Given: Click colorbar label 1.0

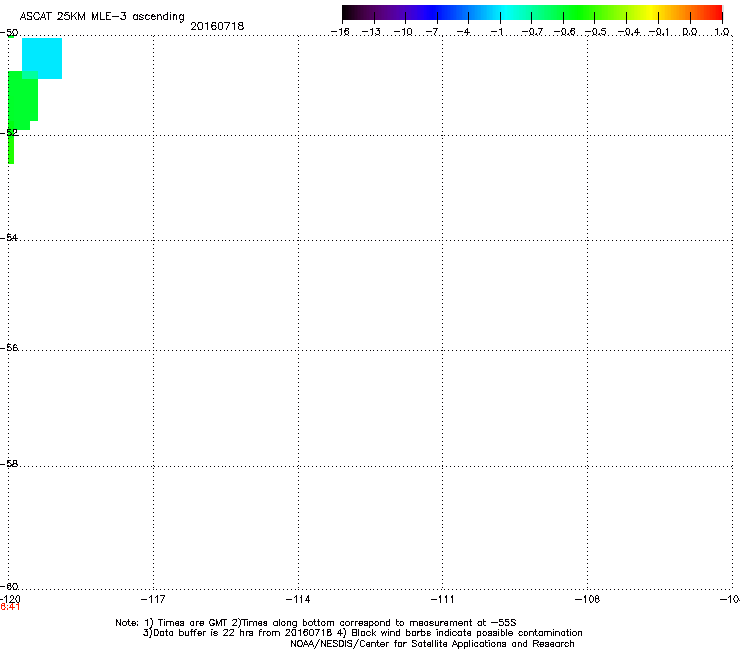Looking at the screenshot, I should tap(722, 32).
